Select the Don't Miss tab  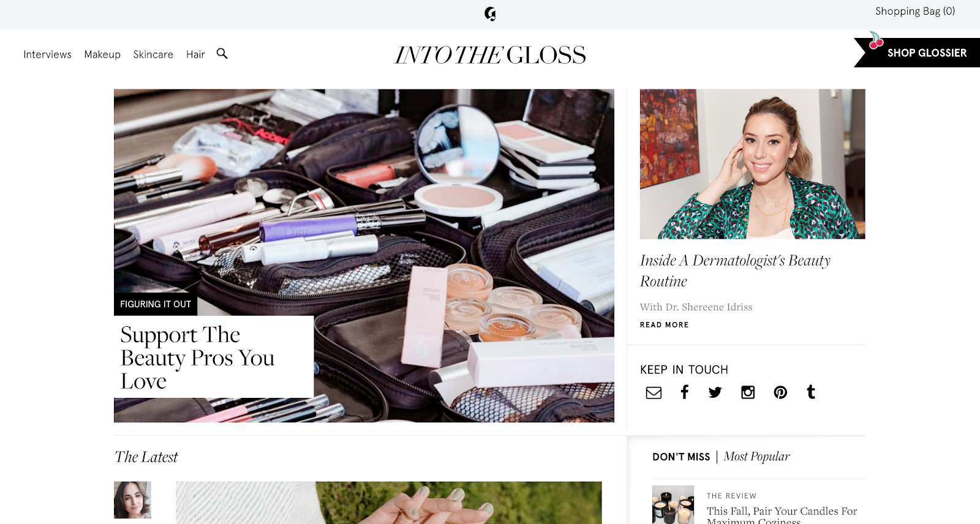[681, 457]
